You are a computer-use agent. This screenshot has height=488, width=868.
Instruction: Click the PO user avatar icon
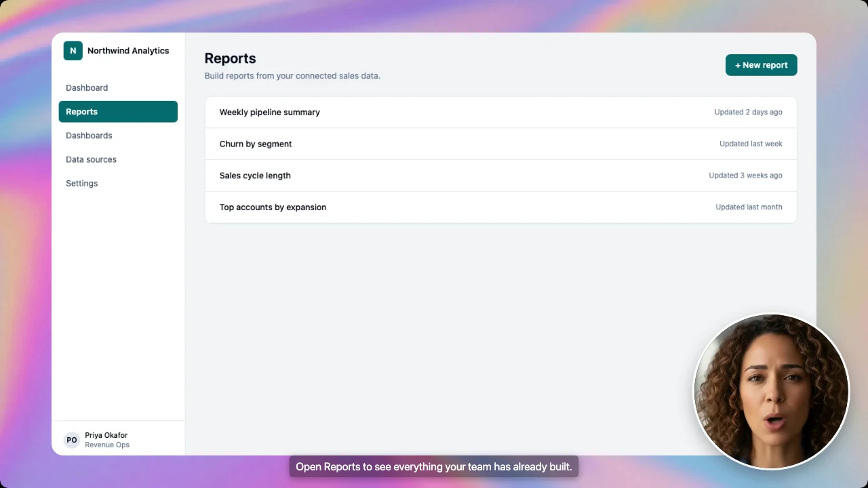coord(72,440)
